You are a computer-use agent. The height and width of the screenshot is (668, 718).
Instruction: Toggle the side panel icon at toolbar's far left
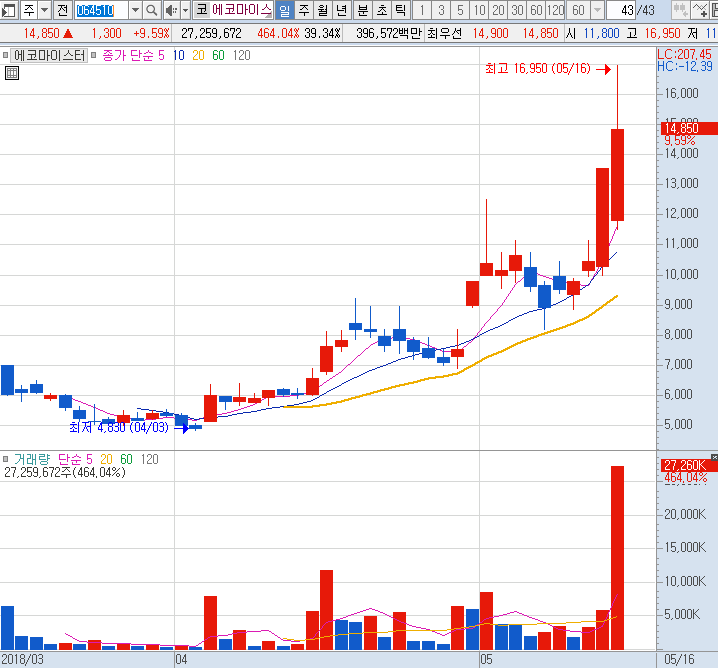[9, 10]
